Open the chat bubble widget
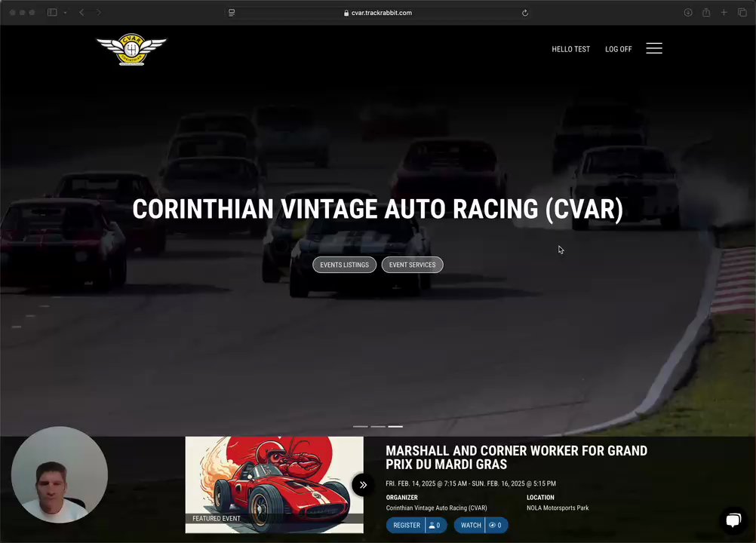Viewport: 756px width, 543px height. (733, 520)
